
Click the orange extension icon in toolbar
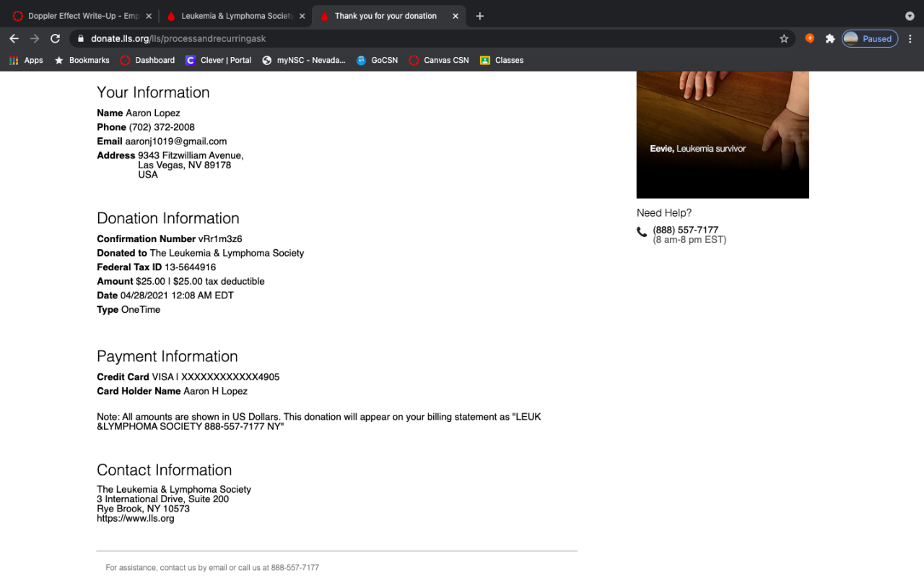coord(810,39)
